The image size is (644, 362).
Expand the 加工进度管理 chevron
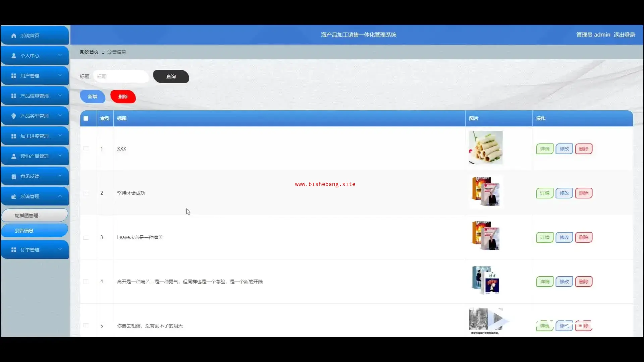[x=60, y=136]
